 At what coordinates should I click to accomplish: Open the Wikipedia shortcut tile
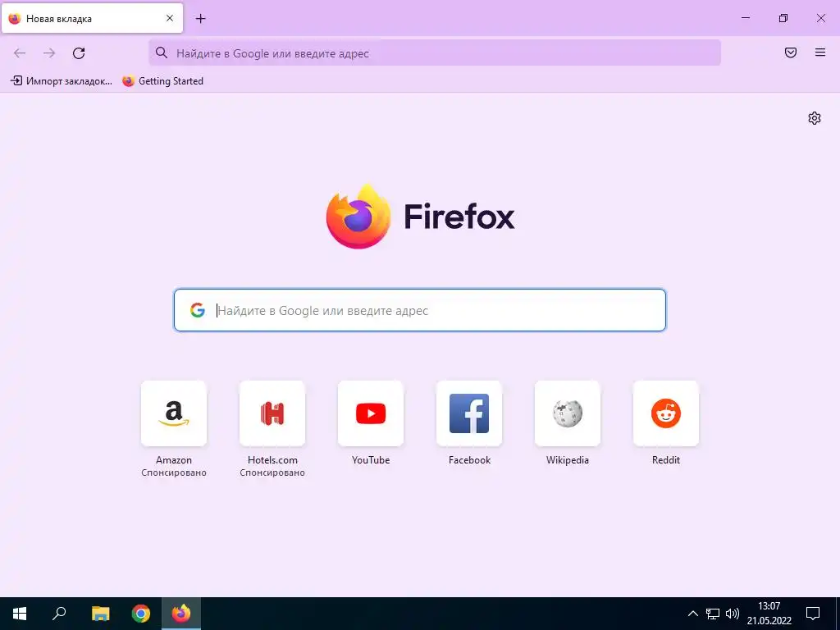568,413
